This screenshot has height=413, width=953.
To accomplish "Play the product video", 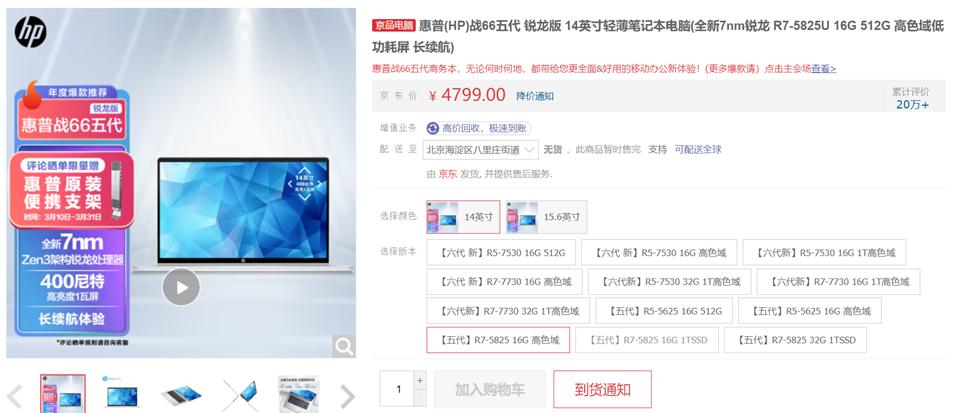I will (181, 287).
